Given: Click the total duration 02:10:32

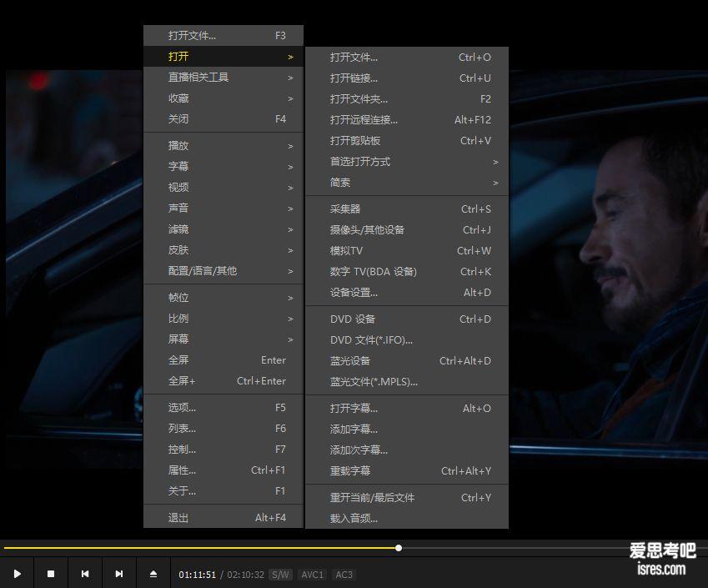Looking at the screenshot, I should tap(246, 575).
